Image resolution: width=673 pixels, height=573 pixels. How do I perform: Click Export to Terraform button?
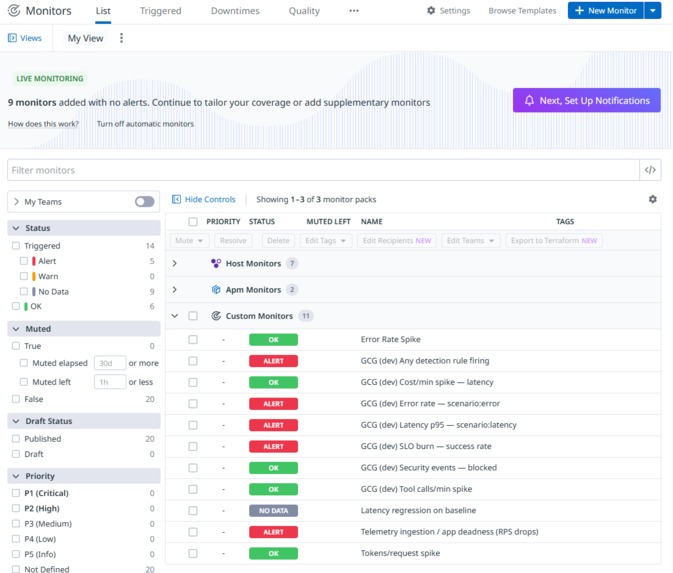pos(554,240)
